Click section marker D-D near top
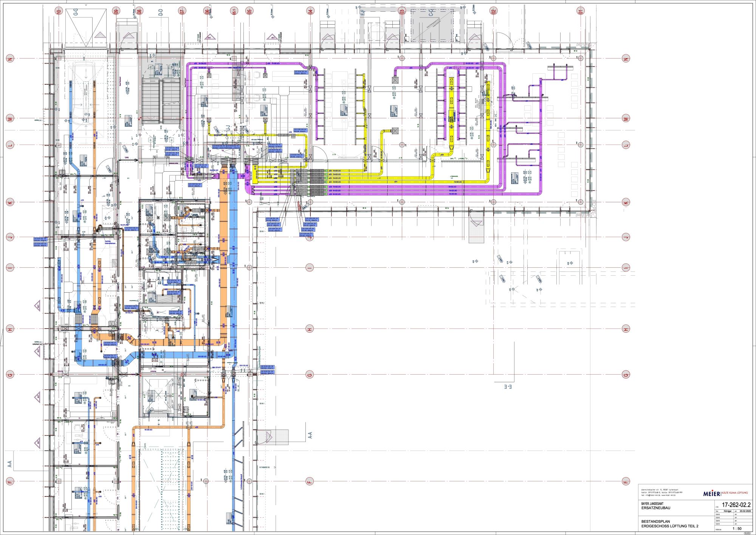The height and width of the screenshot is (535, 756). tap(161, 12)
